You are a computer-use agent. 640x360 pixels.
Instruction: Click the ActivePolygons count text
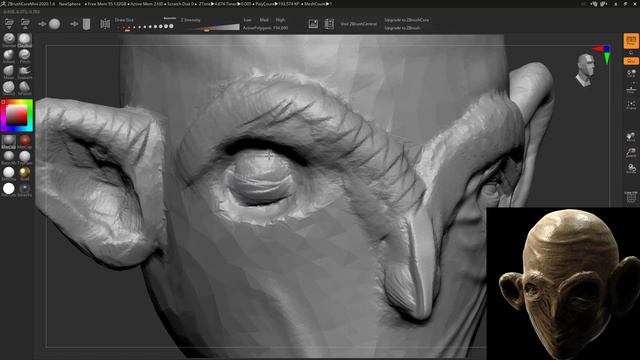[x=265, y=28]
